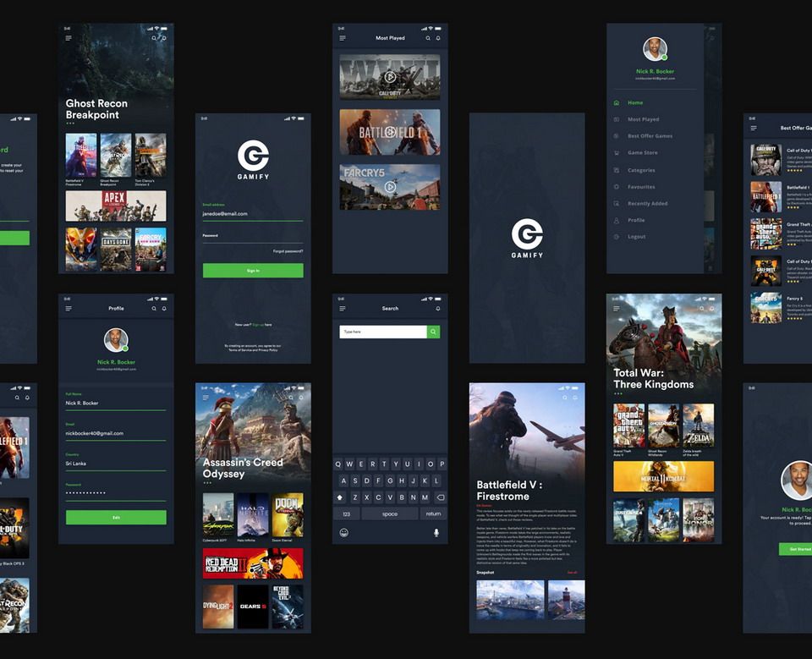Open menu icon on Total War screen

coord(617,309)
